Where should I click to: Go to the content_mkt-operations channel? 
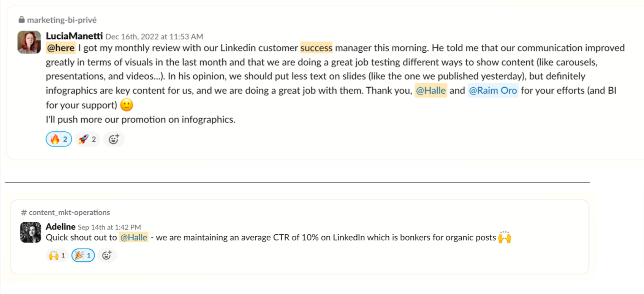click(x=69, y=212)
